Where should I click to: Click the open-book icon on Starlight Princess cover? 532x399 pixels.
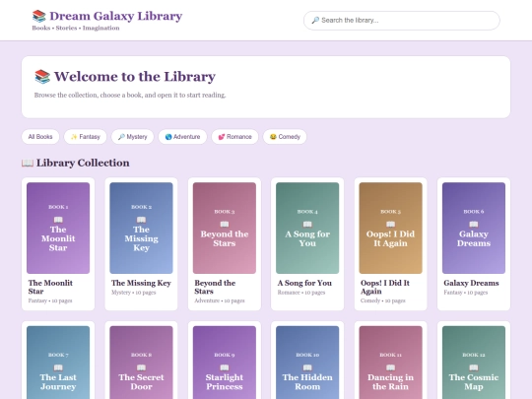[225, 367]
